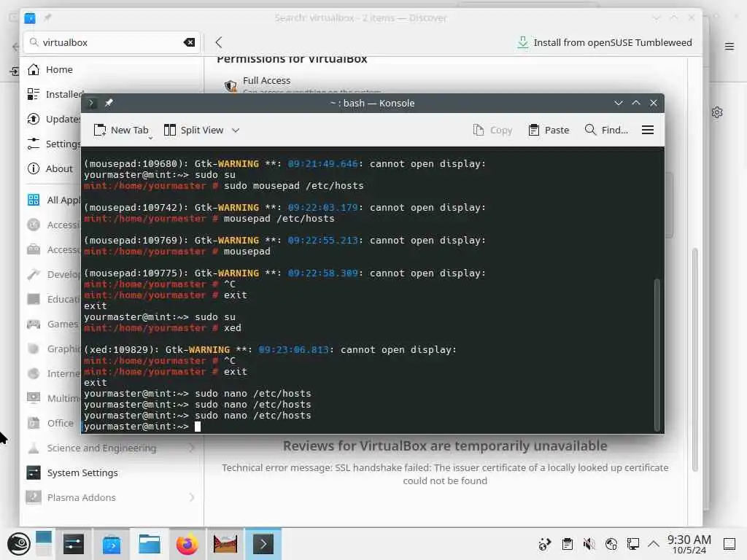The height and width of the screenshot is (560, 747).
Task: Click the updates tray icon
Action: [544, 544]
